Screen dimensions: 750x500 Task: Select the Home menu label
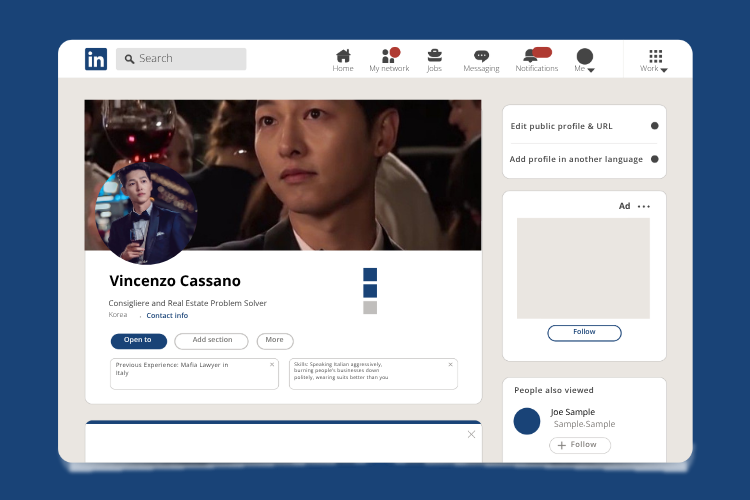click(343, 68)
